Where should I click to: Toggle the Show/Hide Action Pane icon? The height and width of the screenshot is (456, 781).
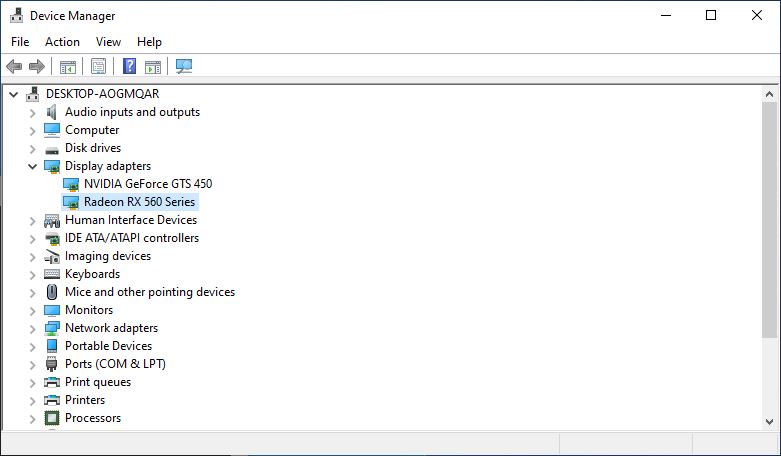coord(153,67)
